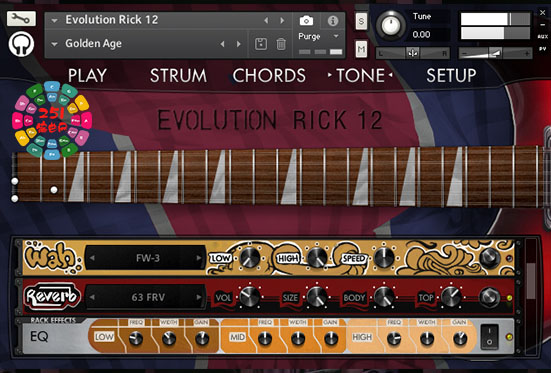The image size is (551, 373).
Task: Minimize the instrument with minus button
Action: click(543, 25)
